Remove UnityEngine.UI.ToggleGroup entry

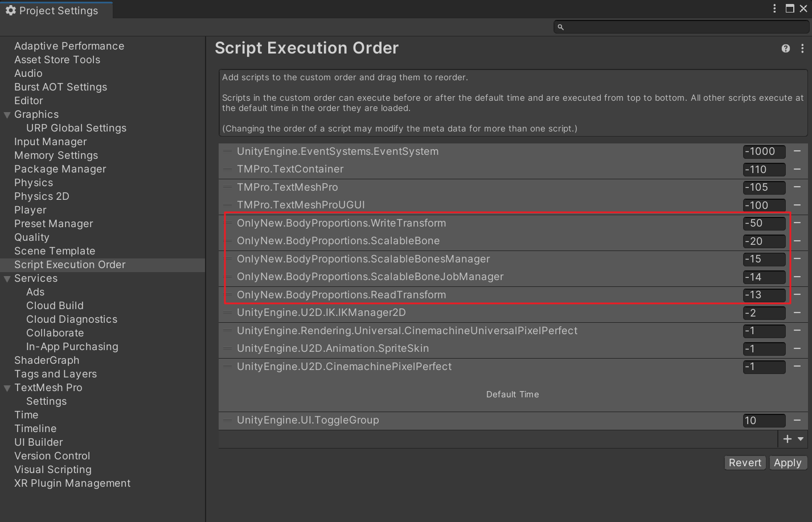pos(797,420)
